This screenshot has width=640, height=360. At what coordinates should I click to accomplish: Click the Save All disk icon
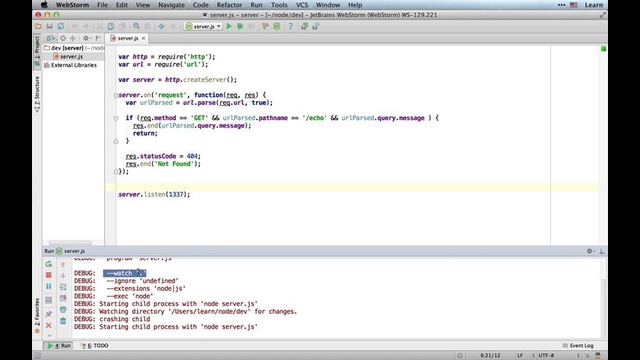coord(49,26)
